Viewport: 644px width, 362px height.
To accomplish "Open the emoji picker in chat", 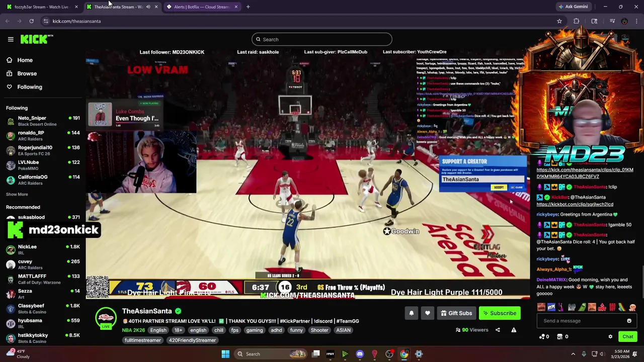I will point(629,321).
